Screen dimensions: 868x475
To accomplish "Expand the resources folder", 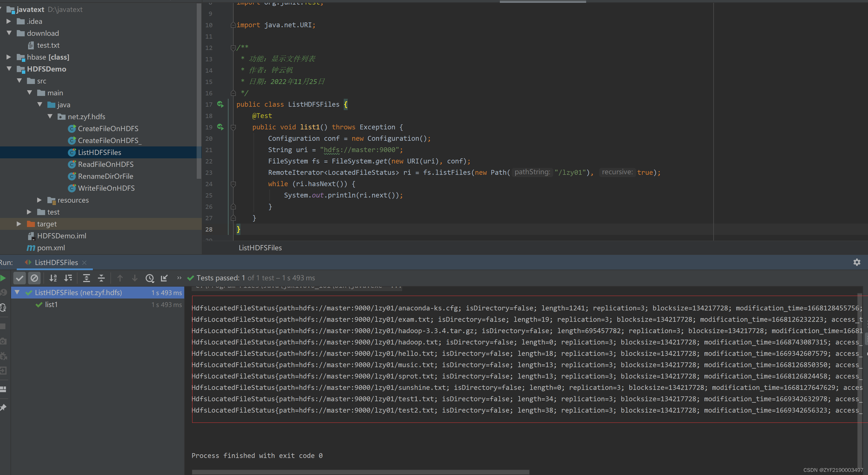I will [x=39, y=200].
